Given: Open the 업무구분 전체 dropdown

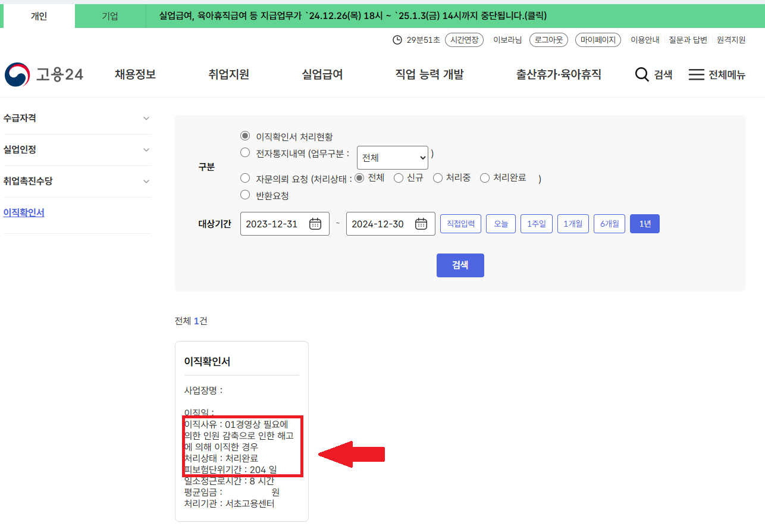Looking at the screenshot, I should point(392,157).
